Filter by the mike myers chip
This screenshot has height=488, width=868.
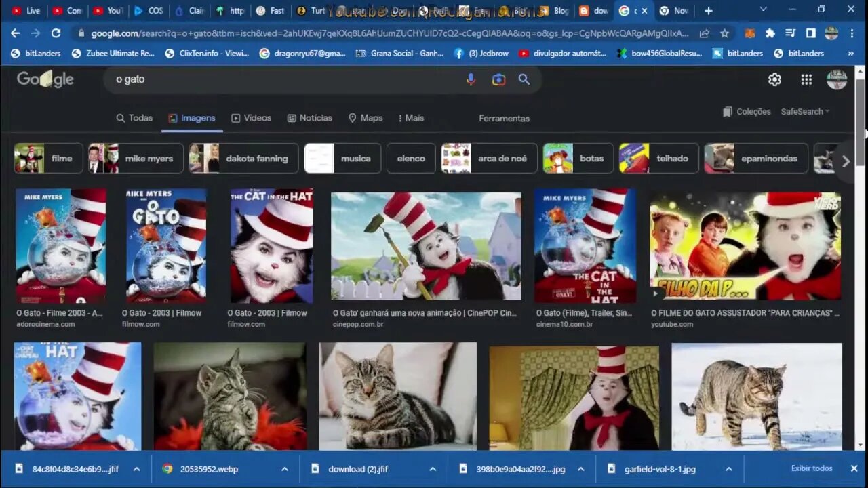coord(136,159)
